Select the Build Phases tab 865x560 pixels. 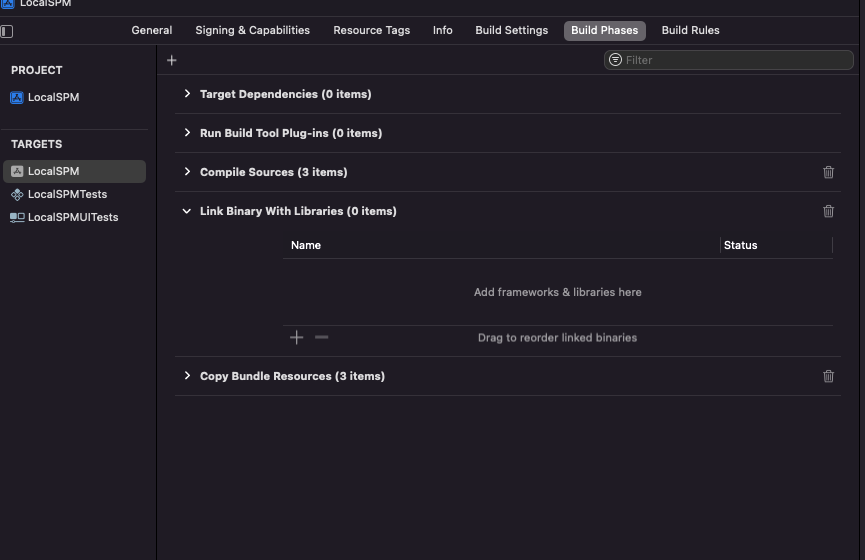coord(605,30)
